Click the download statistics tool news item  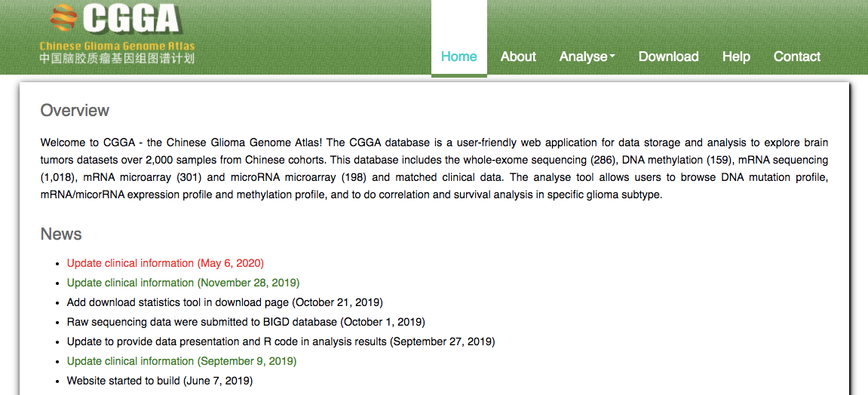click(225, 302)
